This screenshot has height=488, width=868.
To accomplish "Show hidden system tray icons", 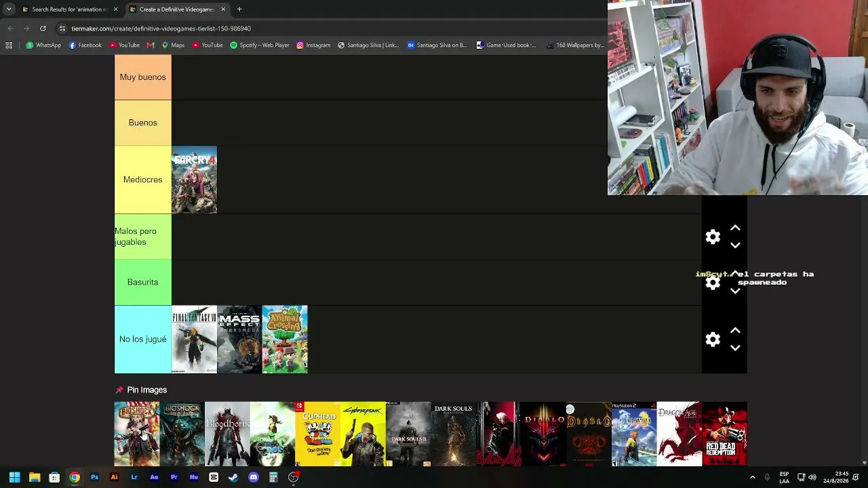I will click(x=752, y=477).
